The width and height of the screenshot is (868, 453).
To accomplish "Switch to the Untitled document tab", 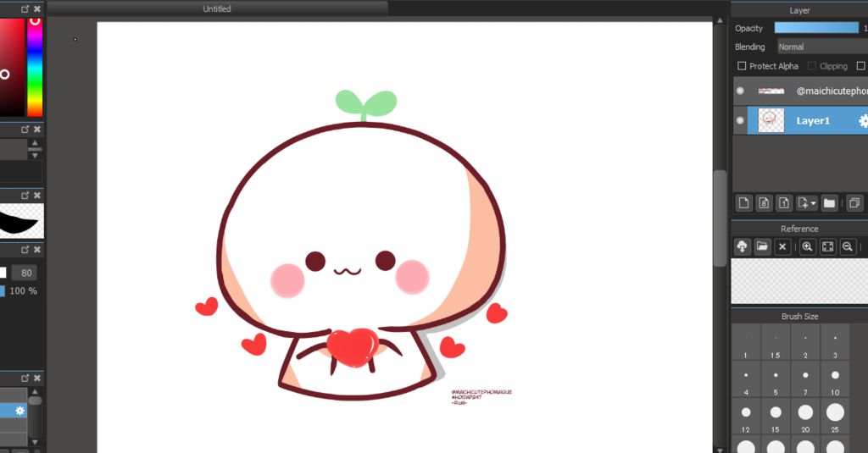I will click(217, 8).
